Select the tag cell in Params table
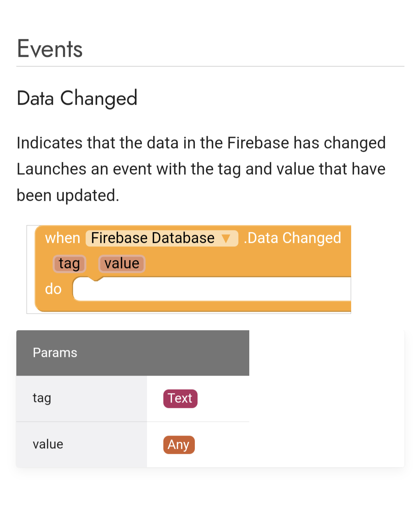This screenshot has width=420, height=508. [42, 398]
